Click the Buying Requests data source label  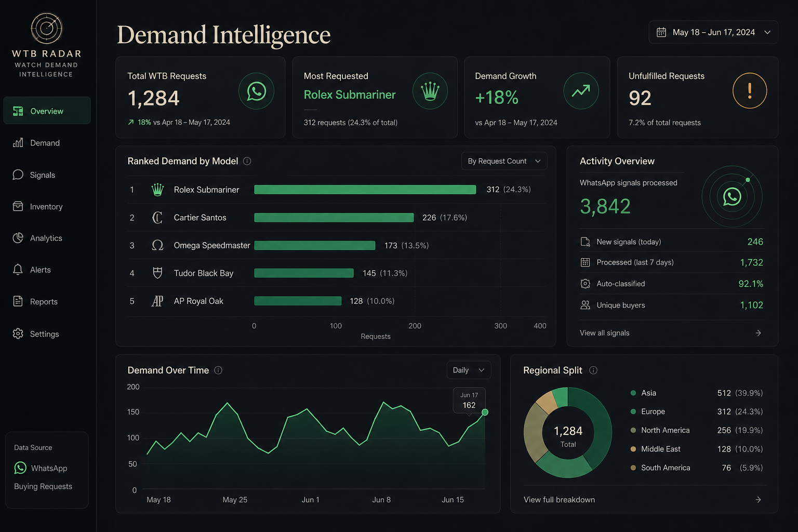click(x=43, y=486)
